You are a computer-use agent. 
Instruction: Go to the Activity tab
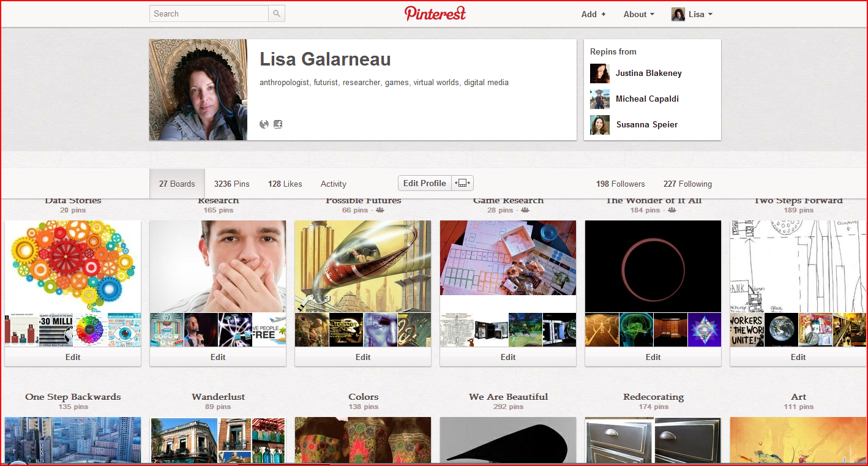(334, 184)
